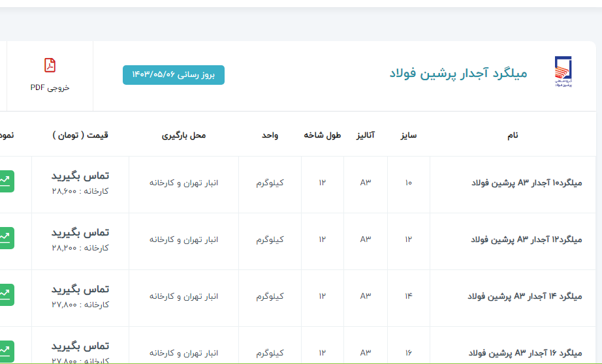Click the red PDF export icon
The image size is (602, 364).
pos(50,65)
